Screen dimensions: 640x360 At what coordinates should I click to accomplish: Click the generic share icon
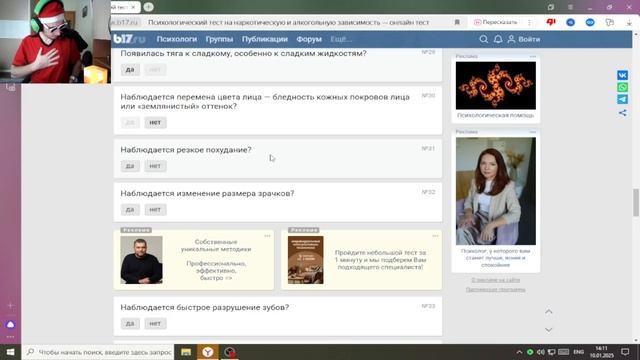point(622,113)
